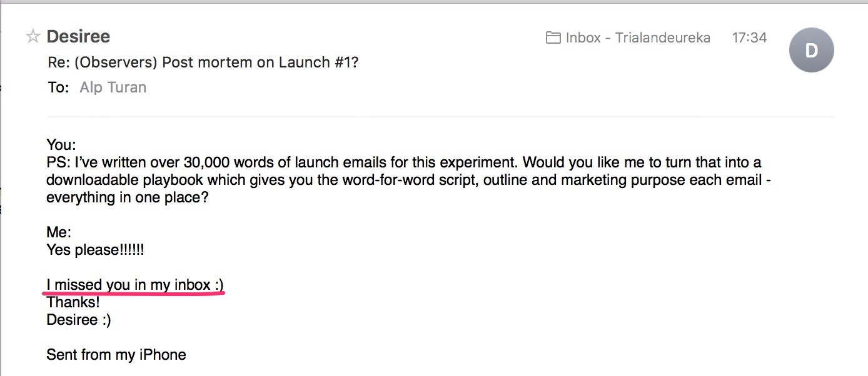Click the Desiree :) sign-off text

[79, 320]
